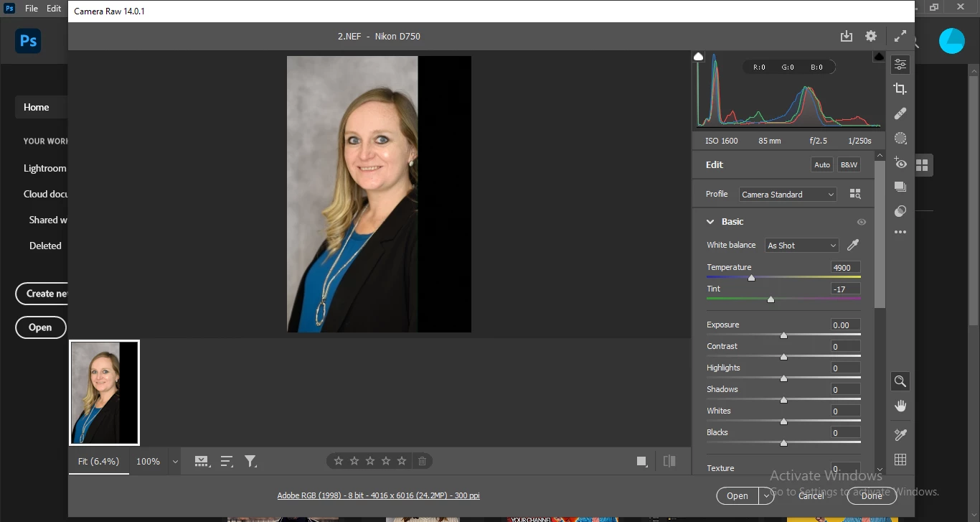The width and height of the screenshot is (980, 522).
Task: Click the filter funnel icon
Action: click(250, 462)
